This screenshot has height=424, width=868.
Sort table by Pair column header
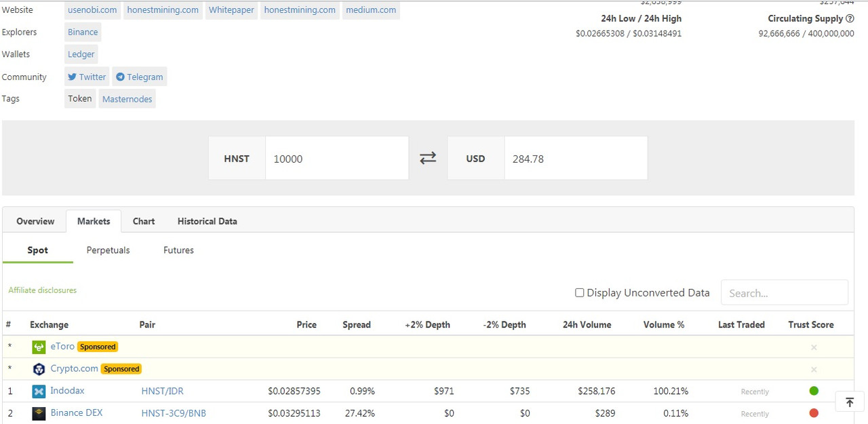click(x=147, y=324)
